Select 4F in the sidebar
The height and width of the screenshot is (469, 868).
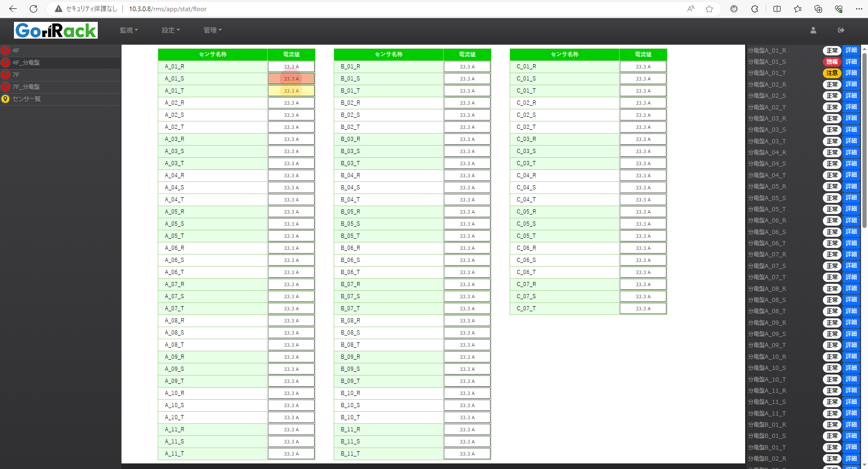(61, 50)
